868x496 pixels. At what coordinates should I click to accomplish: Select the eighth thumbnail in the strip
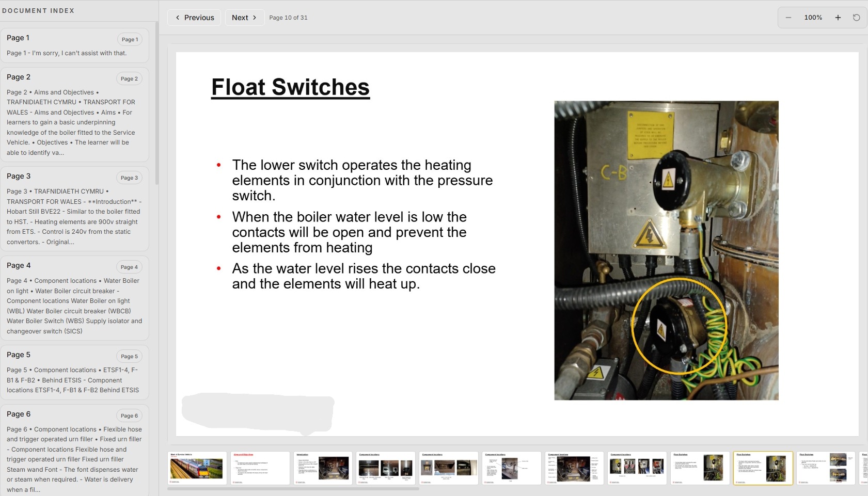click(x=638, y=468)
